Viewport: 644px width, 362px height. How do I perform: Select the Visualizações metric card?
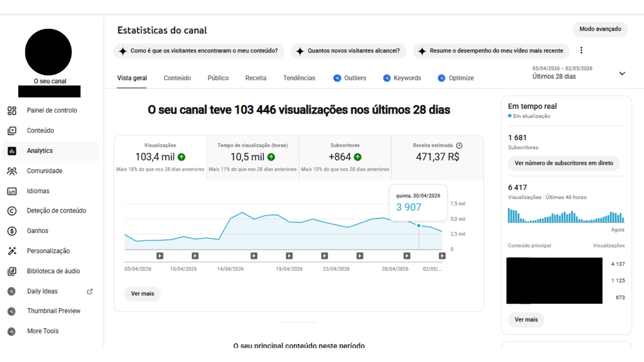(160, 158)
